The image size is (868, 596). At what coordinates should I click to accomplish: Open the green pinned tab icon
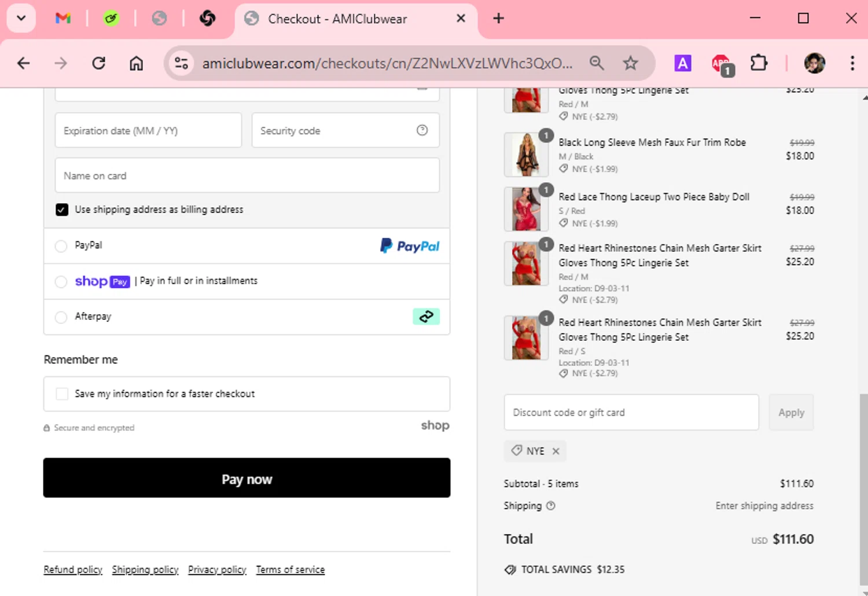point(111,19)
